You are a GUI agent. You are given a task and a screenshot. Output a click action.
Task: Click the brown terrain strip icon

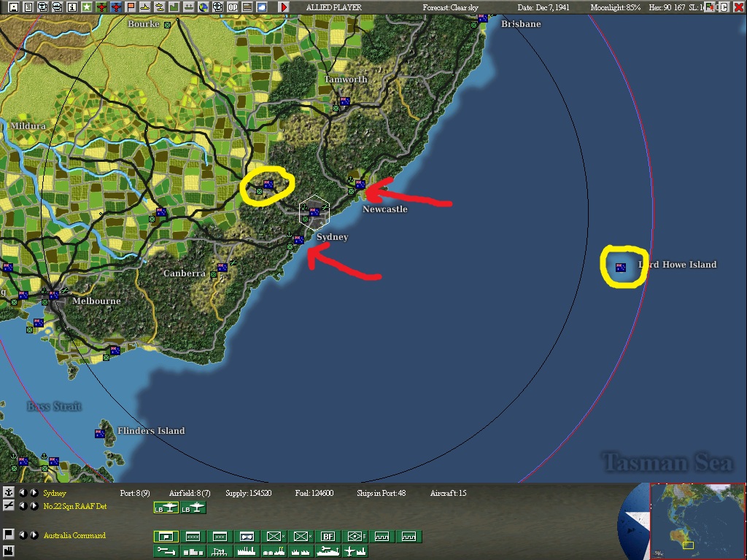[247, 7]
